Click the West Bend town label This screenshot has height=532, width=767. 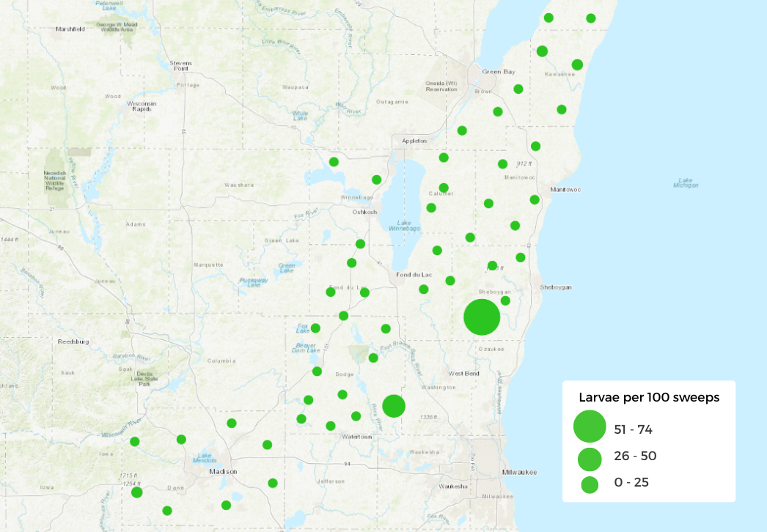coord(463,373)
